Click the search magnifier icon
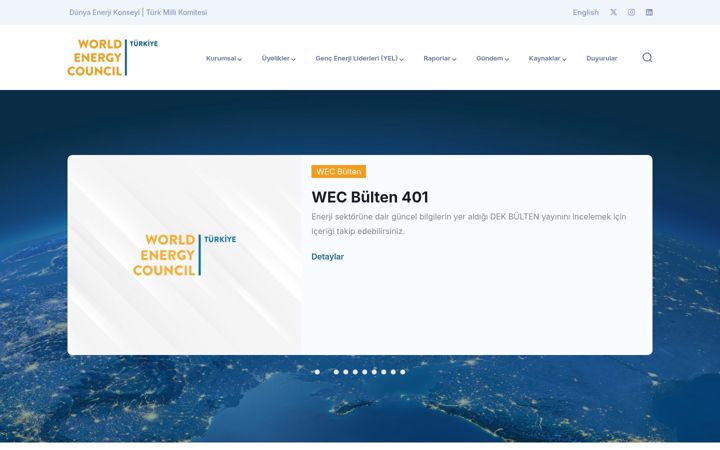Screen dimensions: 720x450 coord(647,57)
